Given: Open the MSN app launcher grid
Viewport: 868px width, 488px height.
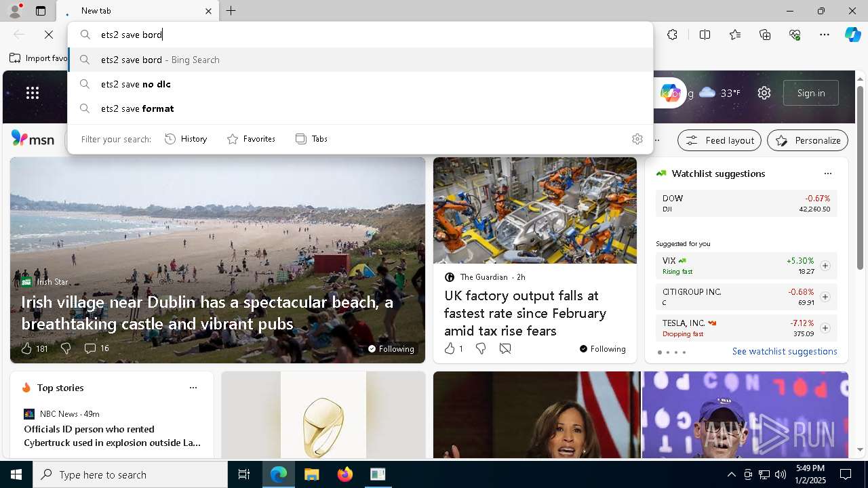Looking at the screenshot, I should point(33,93).
